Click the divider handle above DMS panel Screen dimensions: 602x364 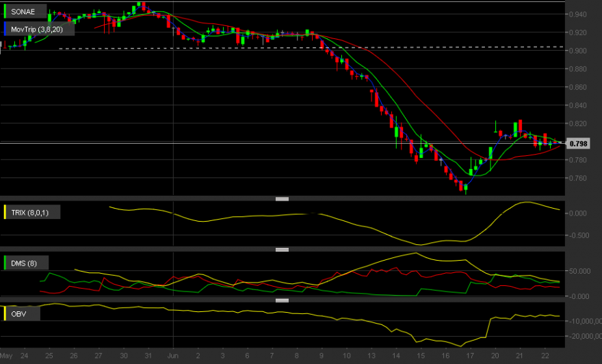click(x=282, y=250)
